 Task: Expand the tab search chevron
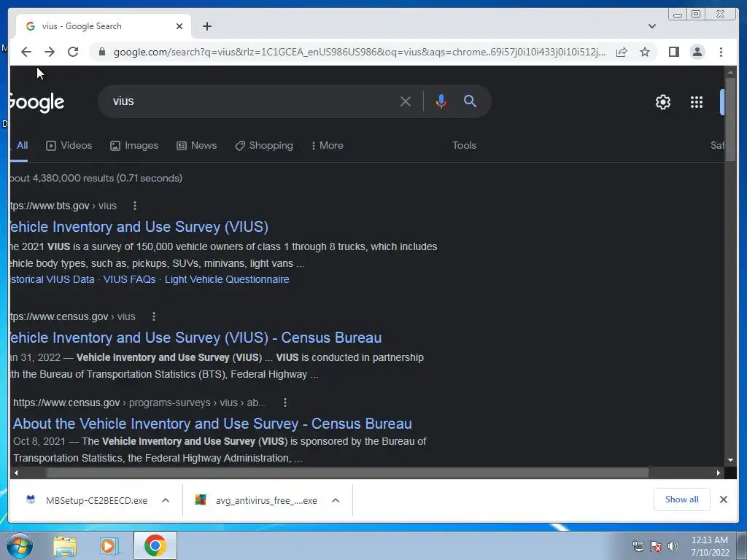pos(652,26)
